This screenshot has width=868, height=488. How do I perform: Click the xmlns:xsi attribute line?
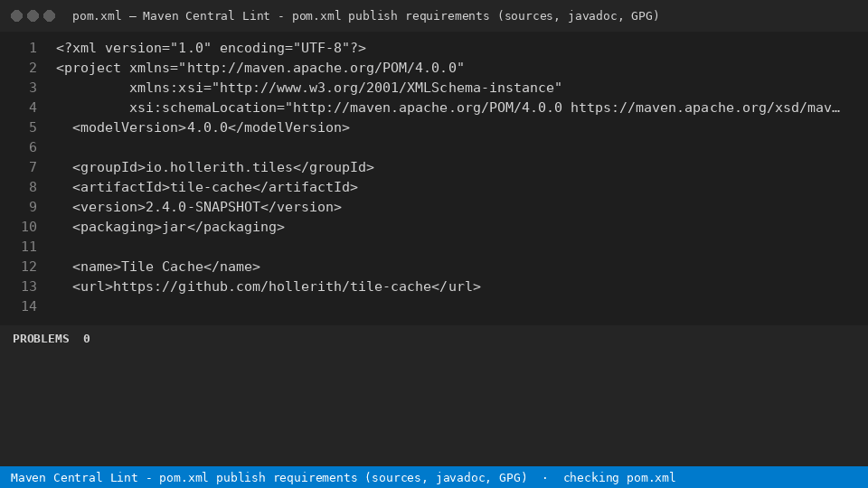point(345,88)
